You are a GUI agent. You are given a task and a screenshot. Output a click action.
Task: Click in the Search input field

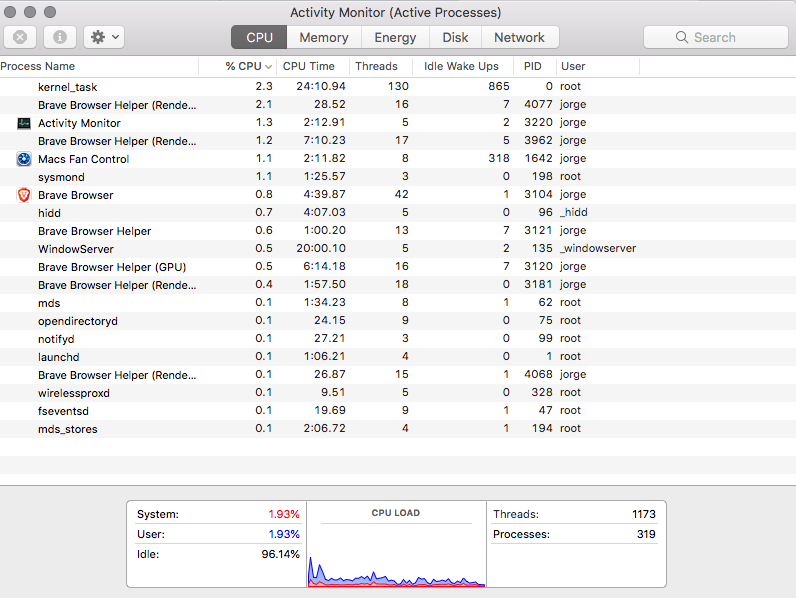point(716,37)
